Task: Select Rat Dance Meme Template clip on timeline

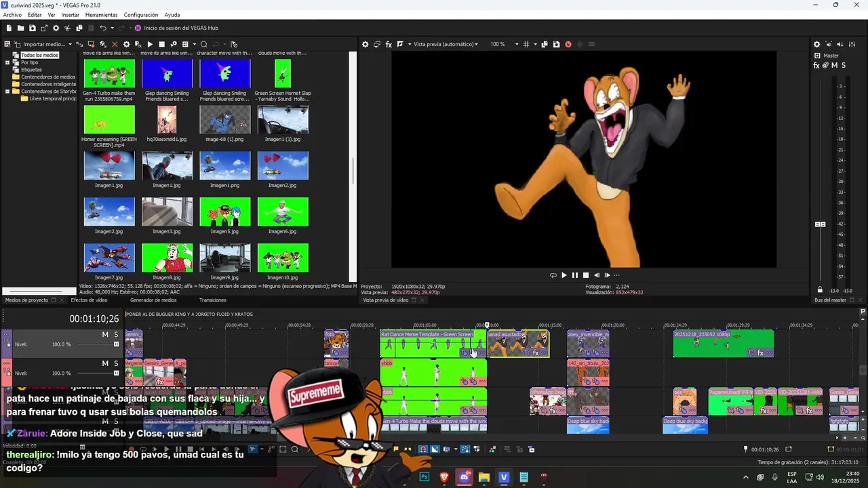Action: [433, 344]
